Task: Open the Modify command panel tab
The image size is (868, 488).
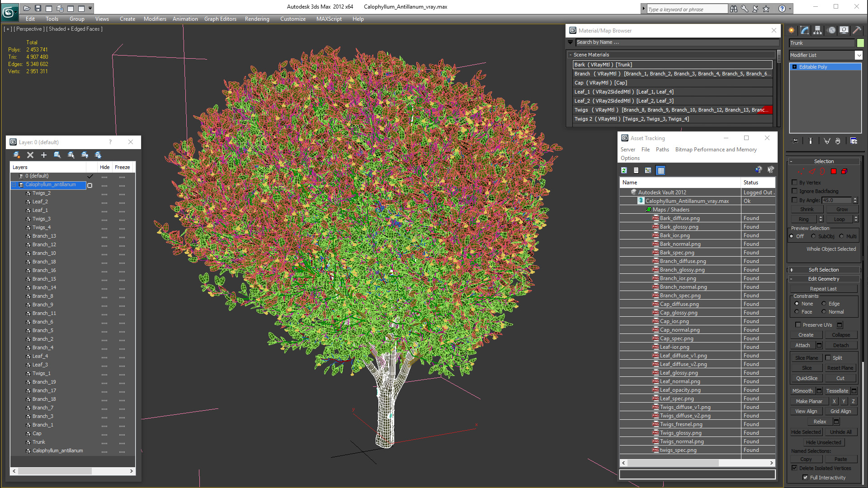Action: [805, 30]
